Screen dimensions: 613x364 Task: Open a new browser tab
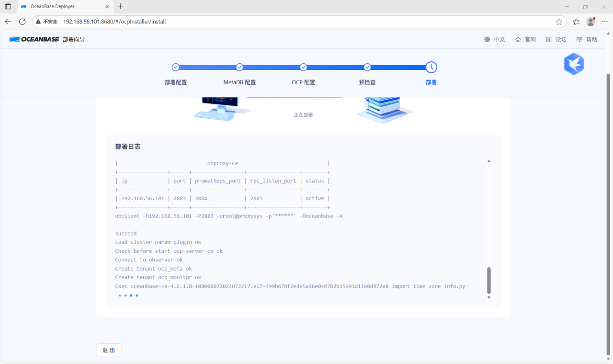pyautogui.click(x=121, y=7)
